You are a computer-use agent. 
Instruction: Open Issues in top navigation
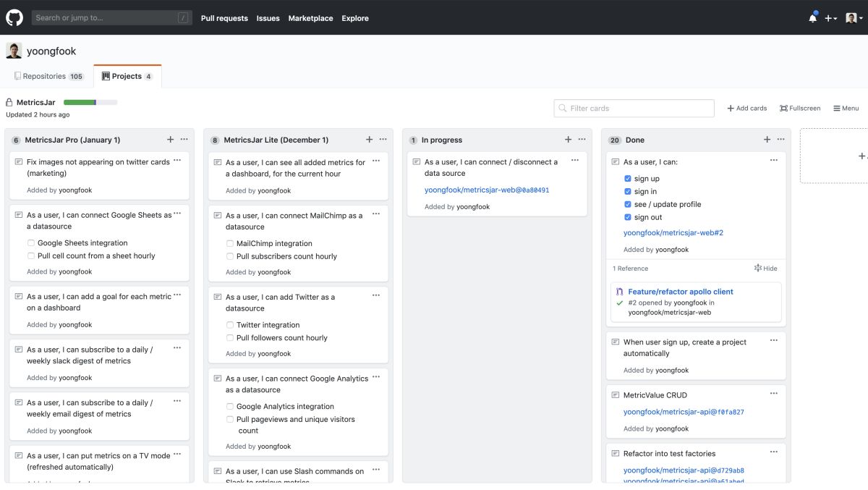pos(268,18)
